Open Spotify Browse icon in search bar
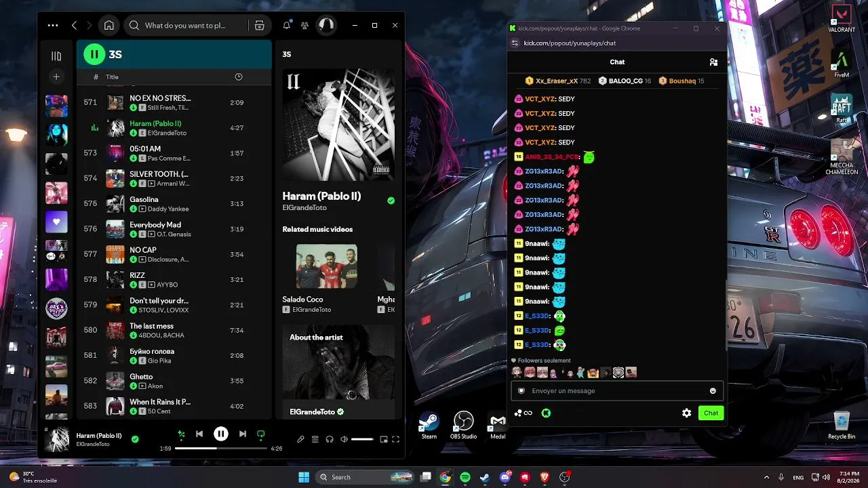 259,26
